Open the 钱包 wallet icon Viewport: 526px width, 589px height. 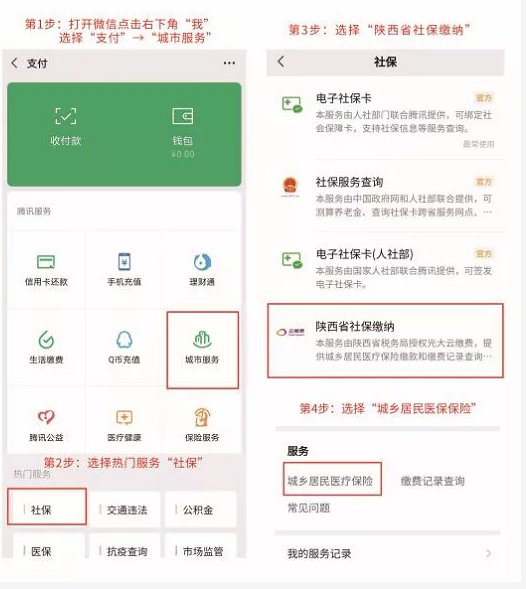click(183, 116)
